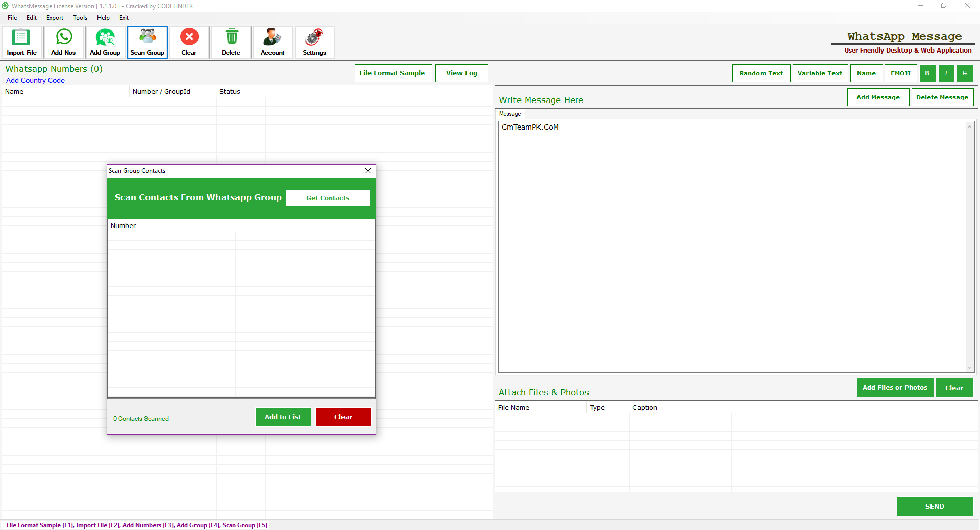
Task: Click the message scrollbar up arrow
Action: [x=969, y=127]
